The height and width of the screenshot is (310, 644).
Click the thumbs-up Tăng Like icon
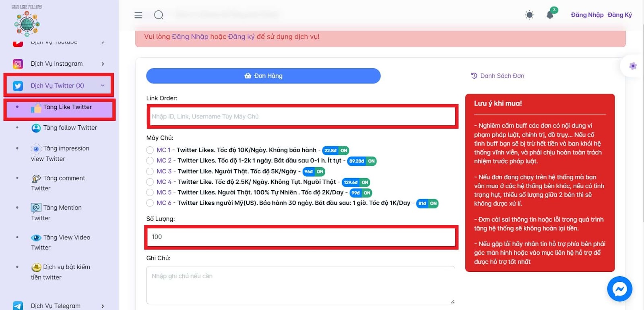36,108
